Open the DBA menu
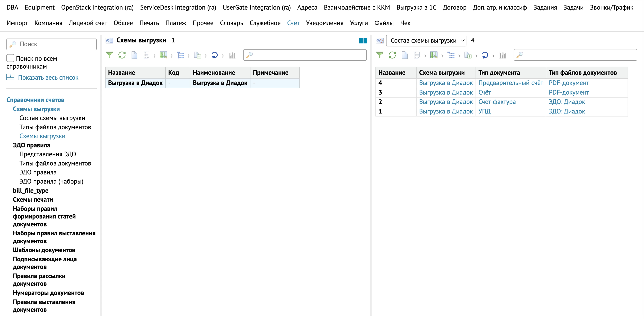The width and height of the screenshot is (644, 319). [12, 7]
